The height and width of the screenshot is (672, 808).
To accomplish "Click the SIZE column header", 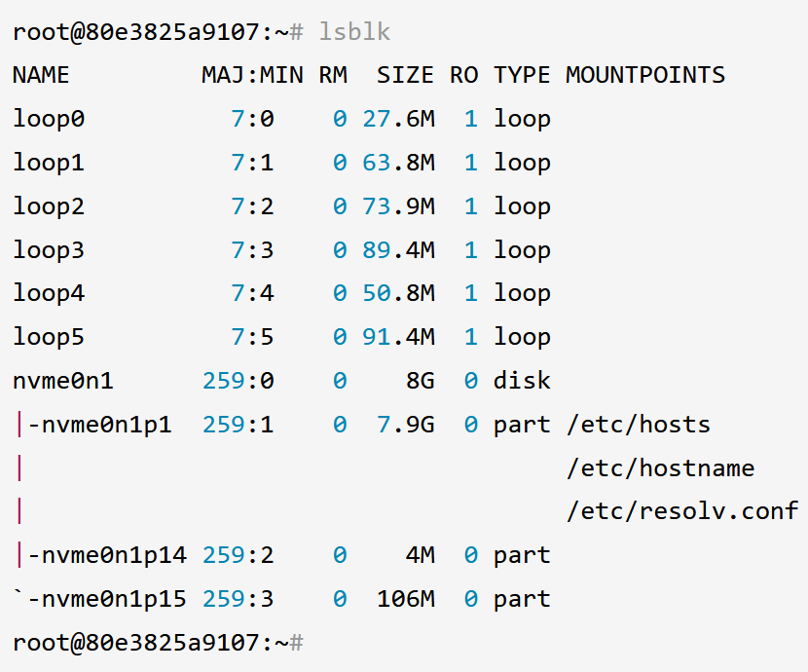I will coord(405,75).
